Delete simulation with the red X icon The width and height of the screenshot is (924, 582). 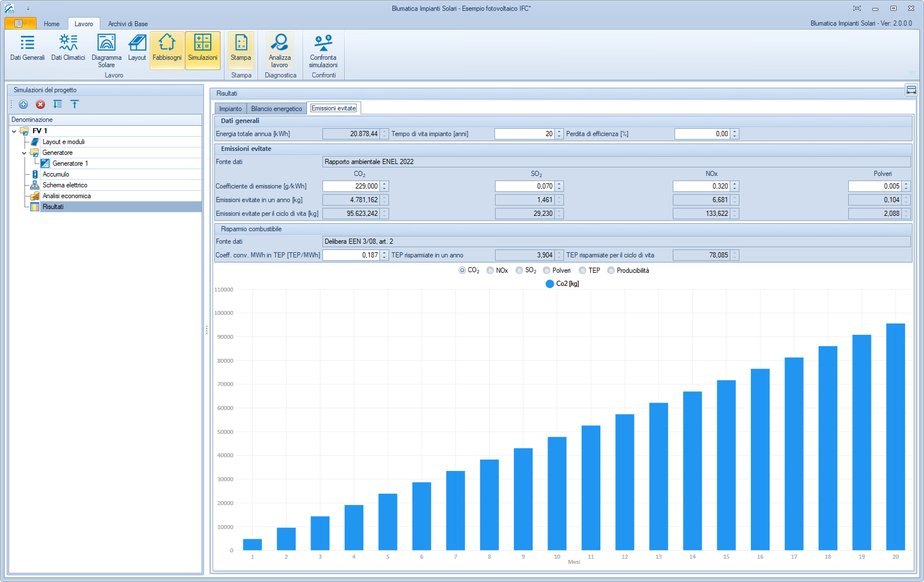40,104
